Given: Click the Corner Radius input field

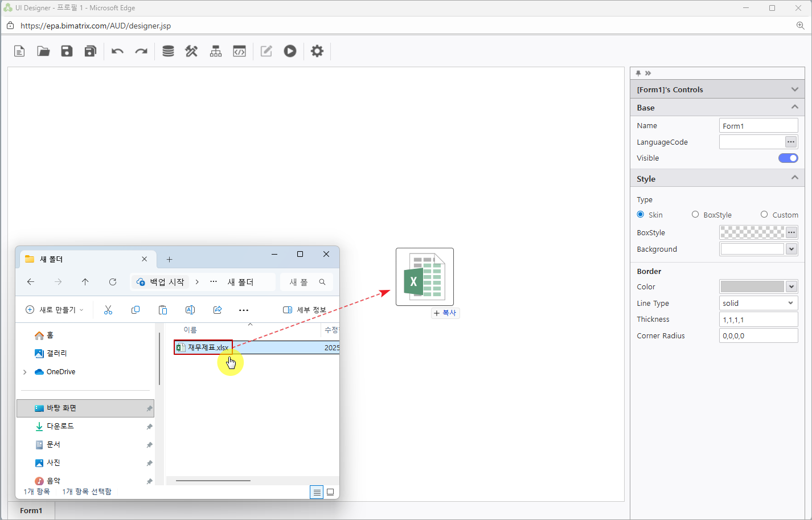Looking at the screenshot, I should (x=758, y=336).
